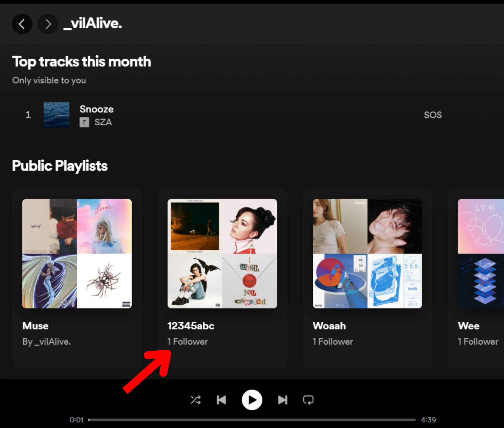Viewport: 504px width, 428px height.
Task: Open the SZA artist link
Action: point(103,122)
